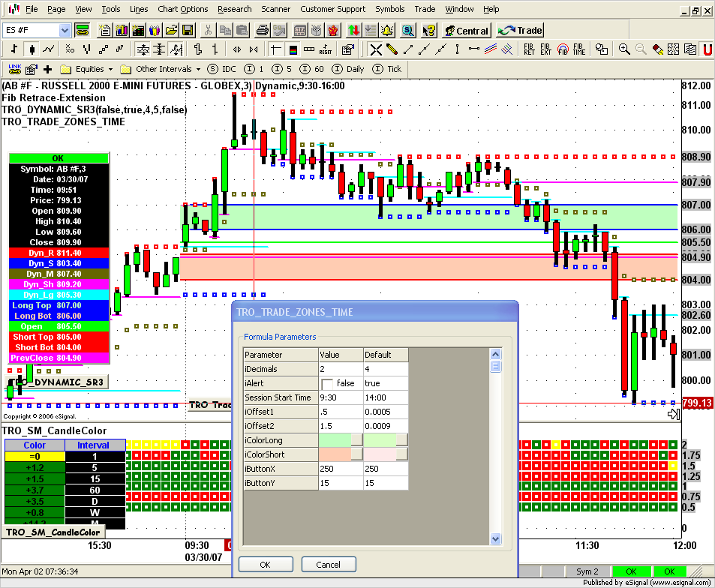Select the trendline drawing tool
Viewport: 715px width, 588px height.
(409, 49)
